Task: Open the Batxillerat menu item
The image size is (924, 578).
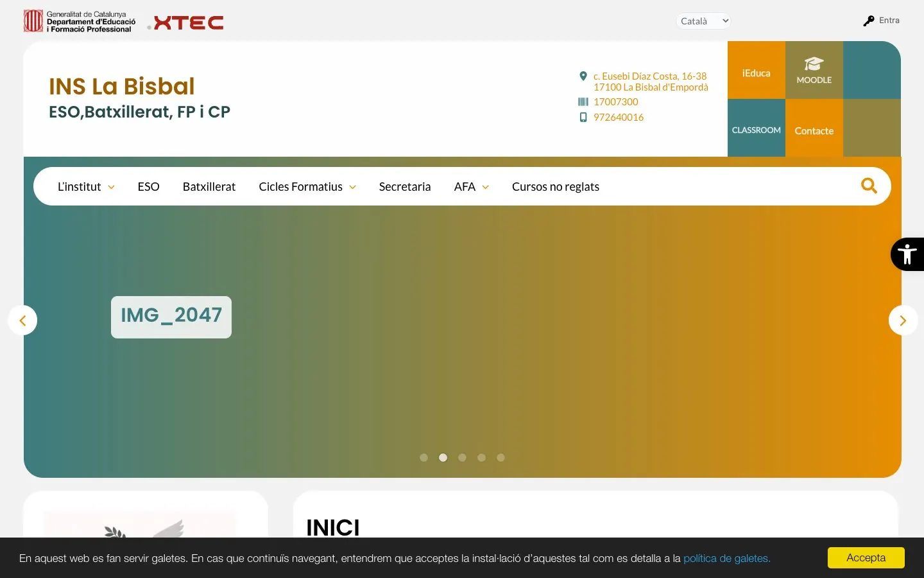Action: [209, 187]
